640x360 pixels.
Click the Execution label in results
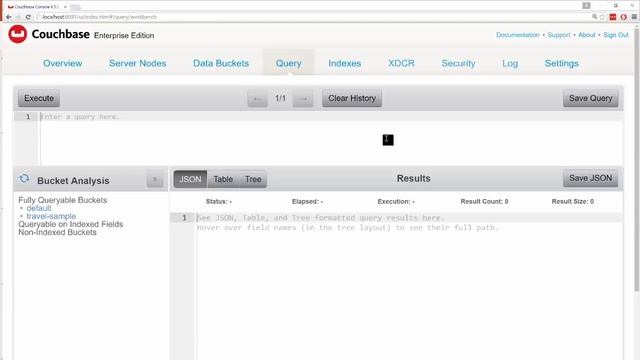[x=396, y=201]
